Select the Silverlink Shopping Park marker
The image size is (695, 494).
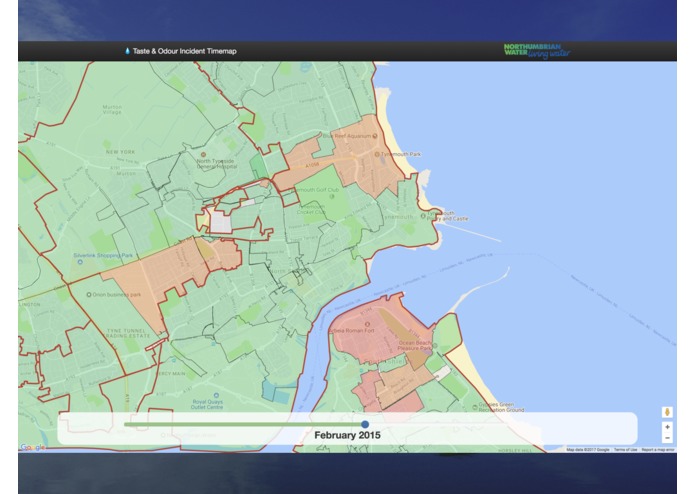click(80, 262)
